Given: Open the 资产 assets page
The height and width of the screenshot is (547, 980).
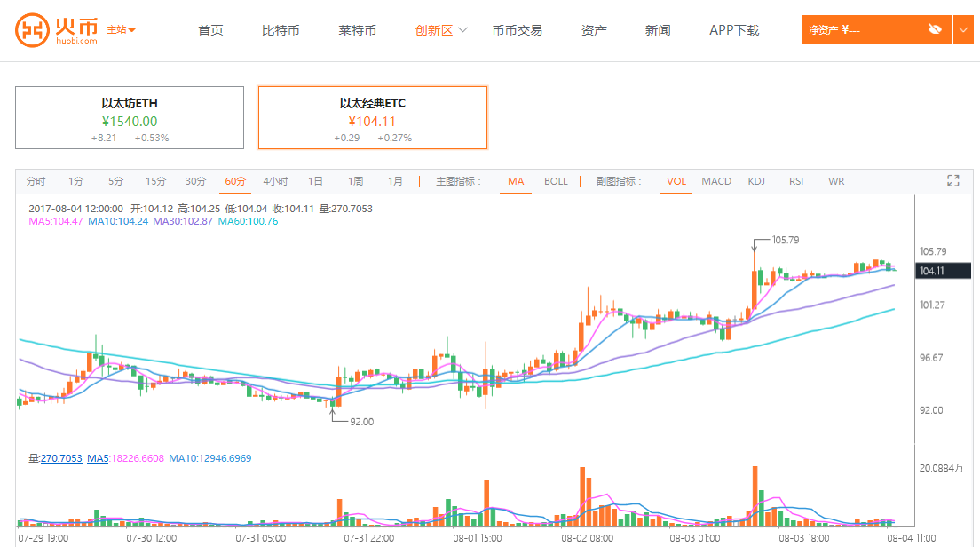Looking at the screenshot, I should coord(594,30).
